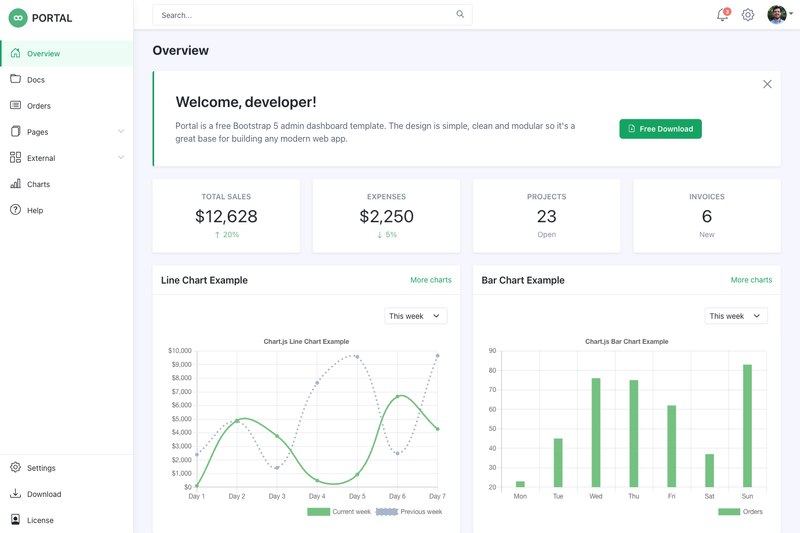The height and width of the screenshot is (533, 800).
Task: Click the Free Download button
Action: click(660, 129)
